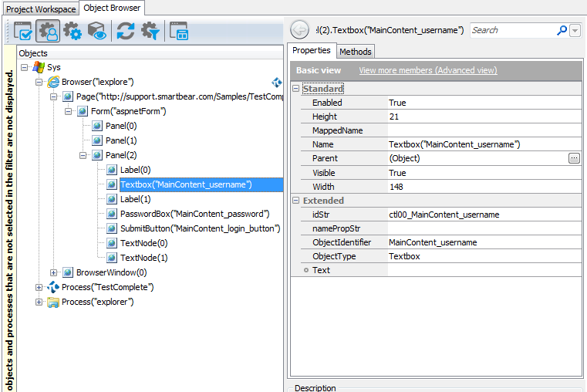Click the window with checkmark toolbar icon
The image size is (587, 392).
coord(23,31)
